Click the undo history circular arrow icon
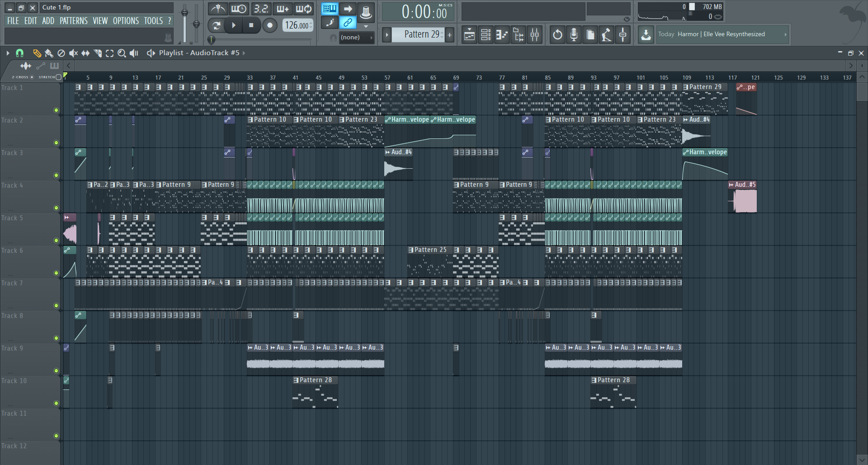Screen dimensions: 868x465 pyautogui.click(x=557, y=35)
